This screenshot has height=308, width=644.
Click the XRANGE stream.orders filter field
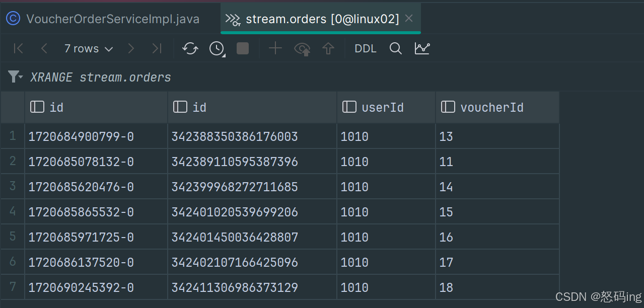[x=101, y=78]
